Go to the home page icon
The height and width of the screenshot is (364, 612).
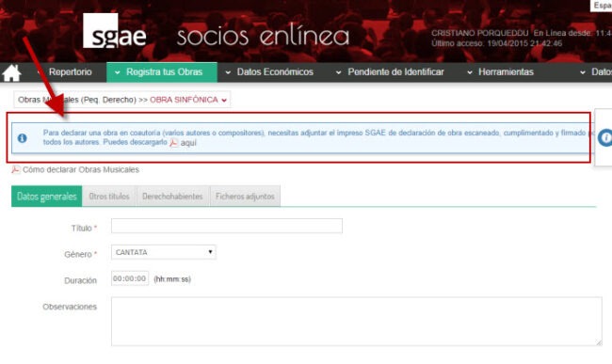(x=11, y=72)
